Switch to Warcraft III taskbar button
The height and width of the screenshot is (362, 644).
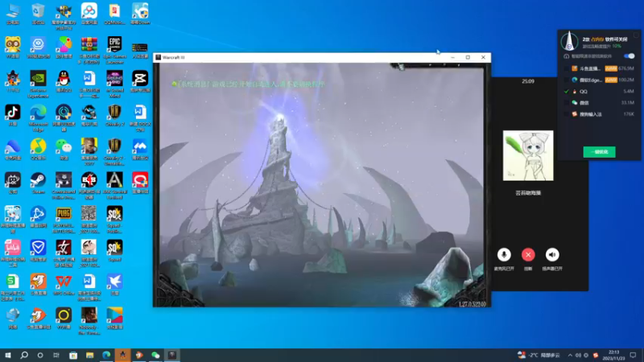point(172,355)
